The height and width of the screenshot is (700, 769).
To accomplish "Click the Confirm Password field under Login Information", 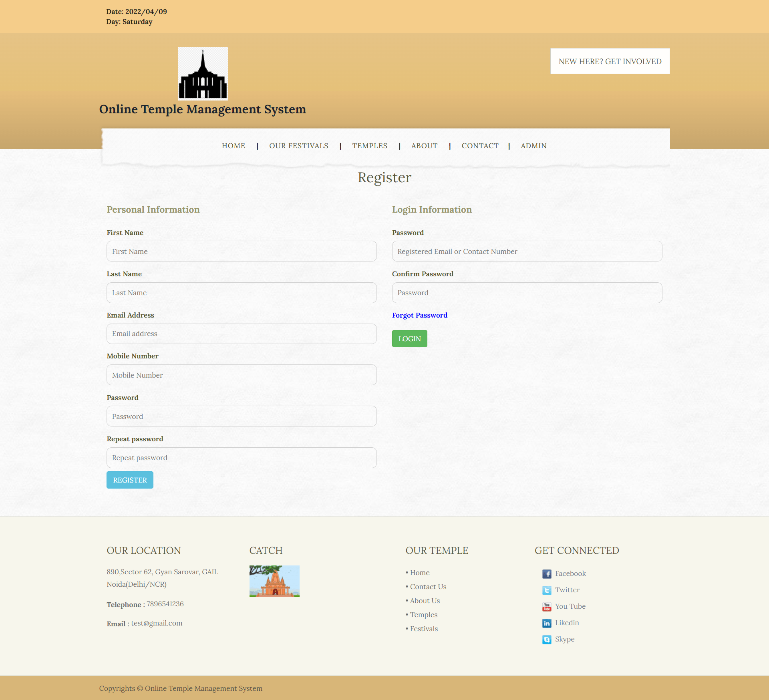I will click(x=526, y=292).
